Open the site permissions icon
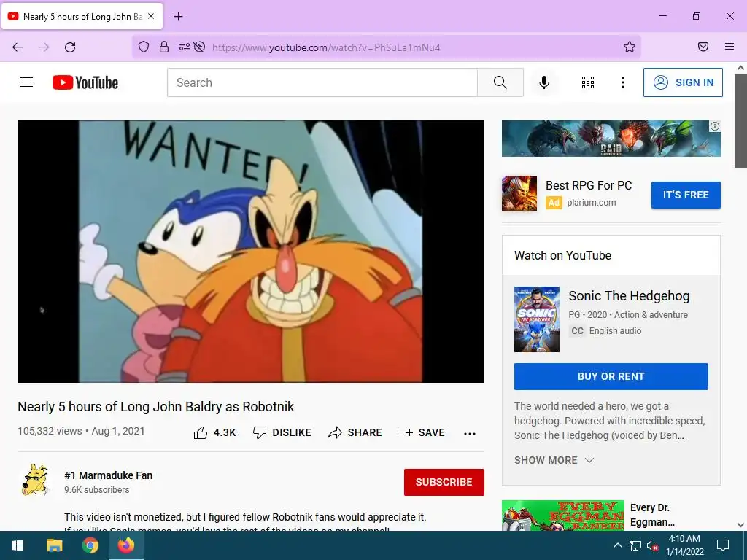This screenshot has height=560, width=747. (x=184, y=47)
